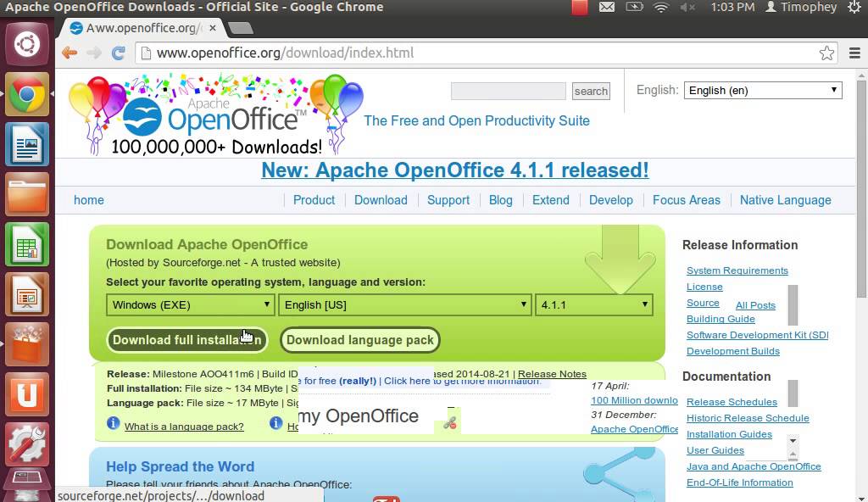Image resolution: width=868 pixels, height=502 pixels.
Task: Open the Download menu item
Action: click(x=381, y=200)
